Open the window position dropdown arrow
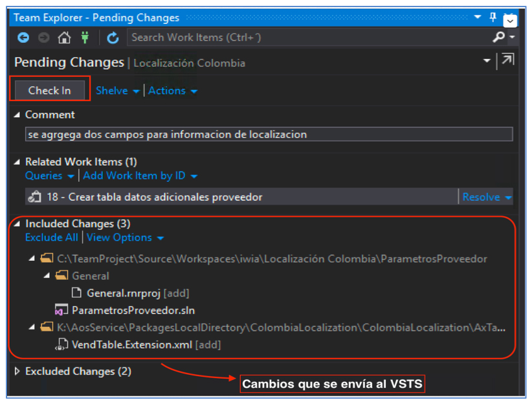The image size is (532, 404). click(478, 16)
